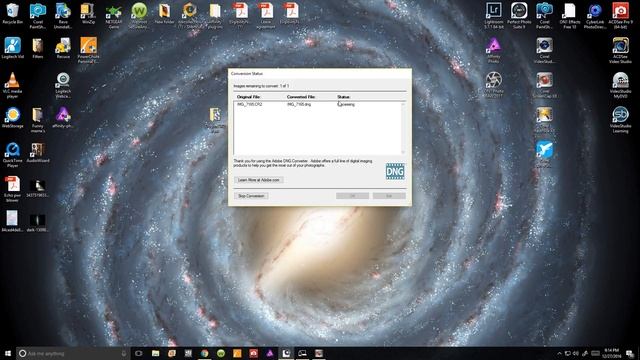
Task: Open the ACDSee Video Studio desktop icon
Action: coord(620,50)
